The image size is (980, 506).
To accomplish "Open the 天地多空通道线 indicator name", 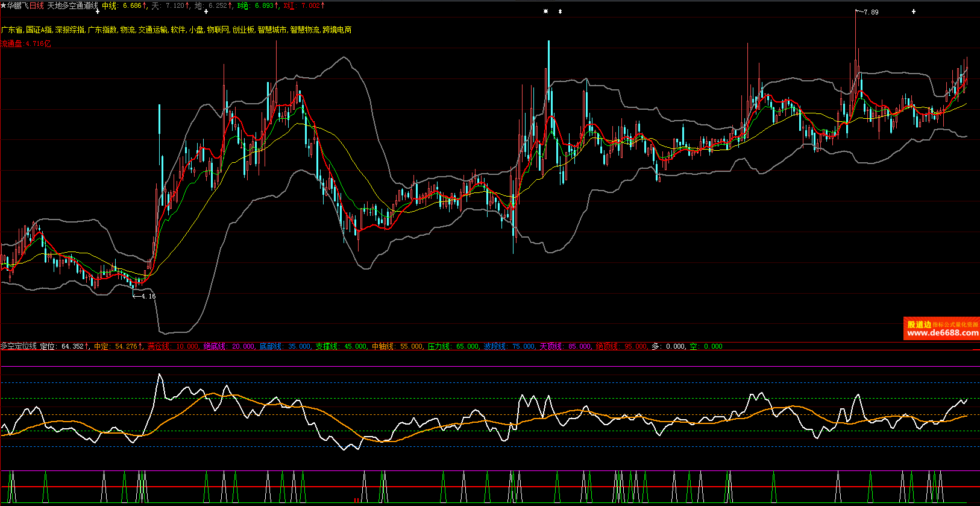I will [72, 5].
